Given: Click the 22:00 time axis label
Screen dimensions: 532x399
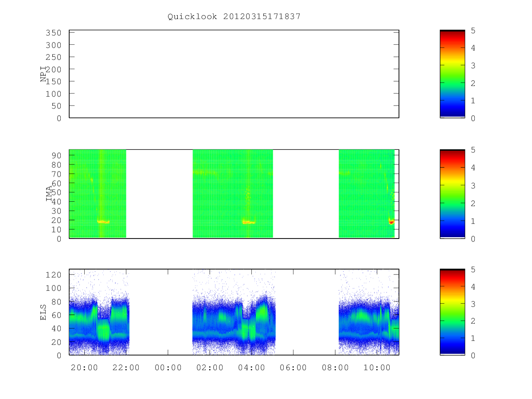Looking at the screenshot, I should (x=126, y=368).
